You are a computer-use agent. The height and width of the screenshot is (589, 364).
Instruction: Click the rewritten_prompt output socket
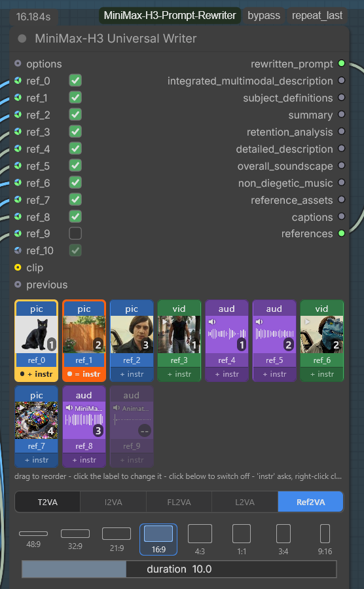342,64
